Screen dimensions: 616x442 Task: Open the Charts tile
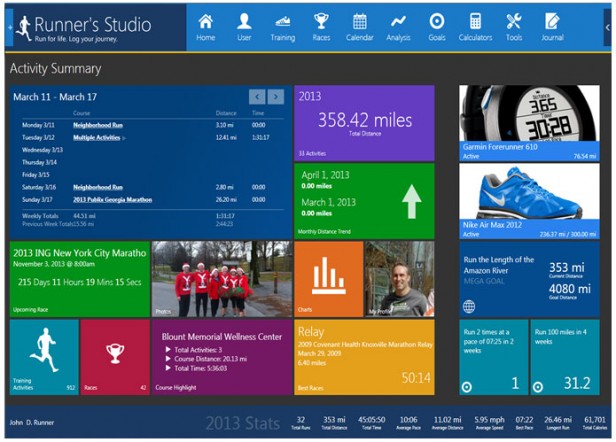(328, 278)
